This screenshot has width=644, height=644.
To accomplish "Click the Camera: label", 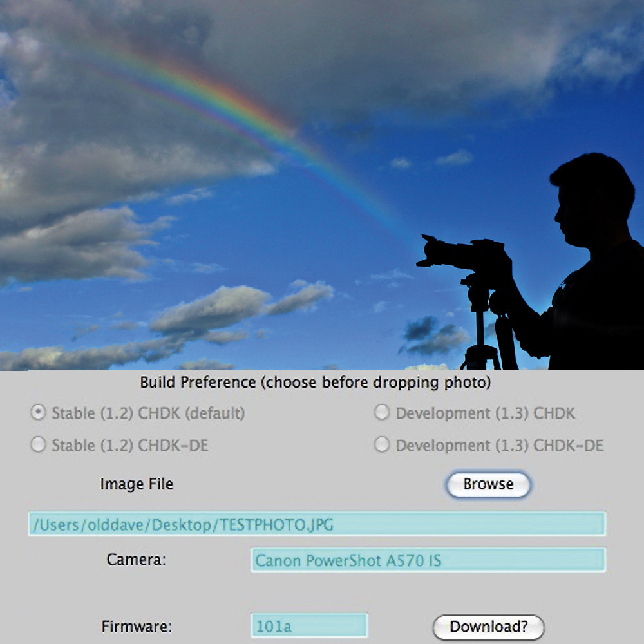I will pyautogui.click(x=136, y=560).
